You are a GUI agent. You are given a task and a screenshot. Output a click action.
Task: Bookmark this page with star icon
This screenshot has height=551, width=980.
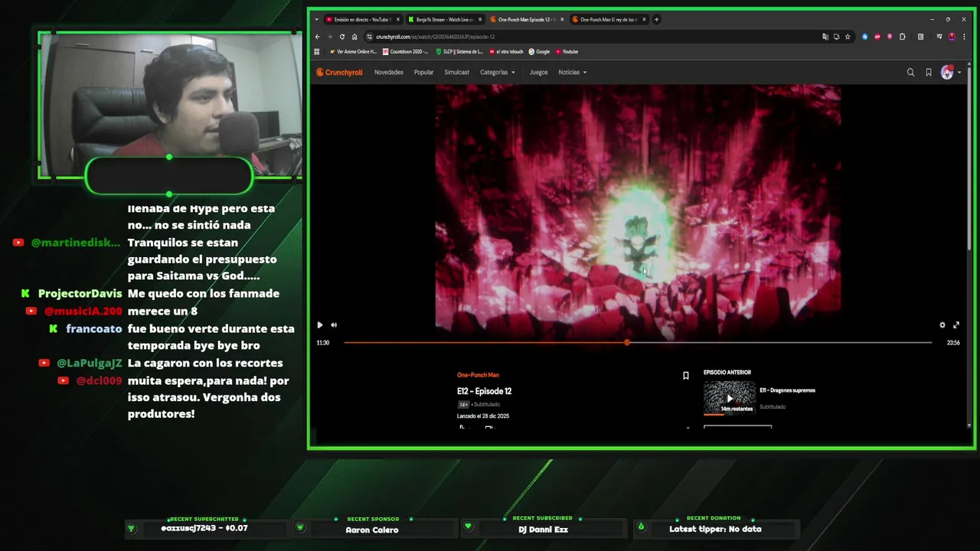(848, 37)
